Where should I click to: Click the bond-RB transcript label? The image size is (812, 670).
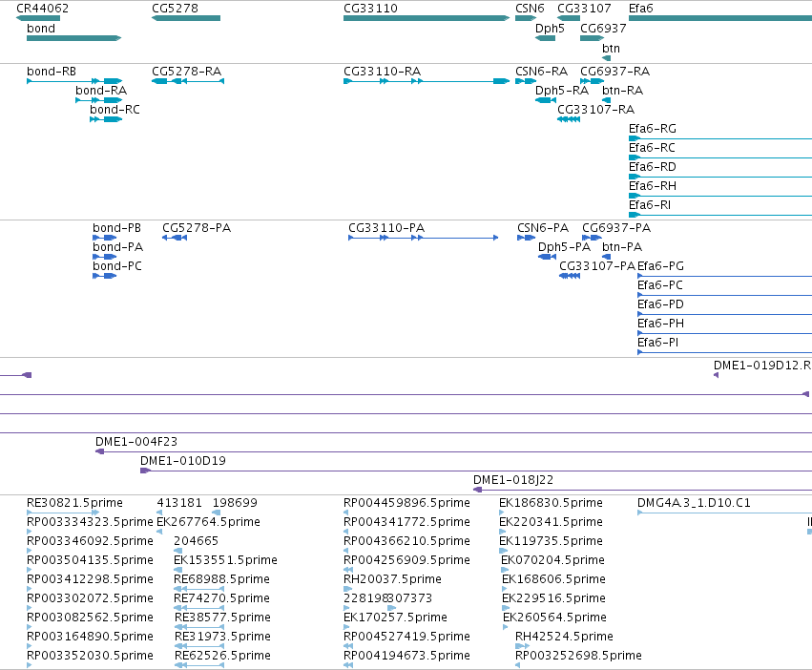pyautogui.click(x=52, y=72)
